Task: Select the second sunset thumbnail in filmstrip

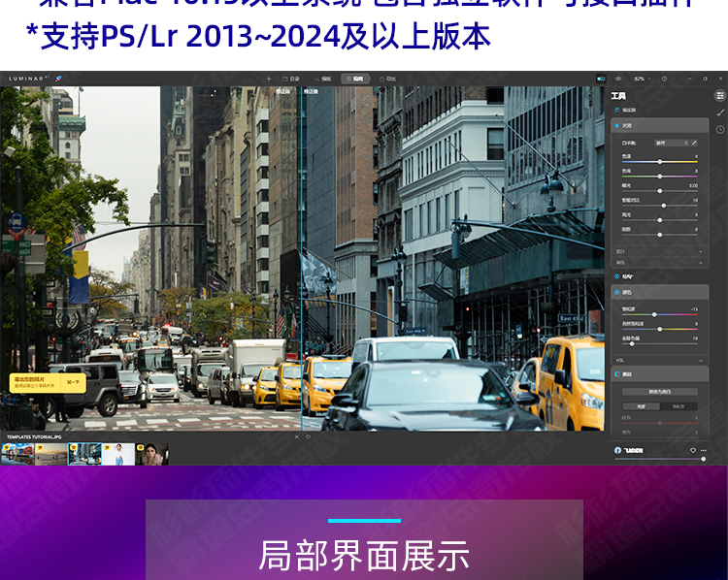Action: click(x=51, y=454)
